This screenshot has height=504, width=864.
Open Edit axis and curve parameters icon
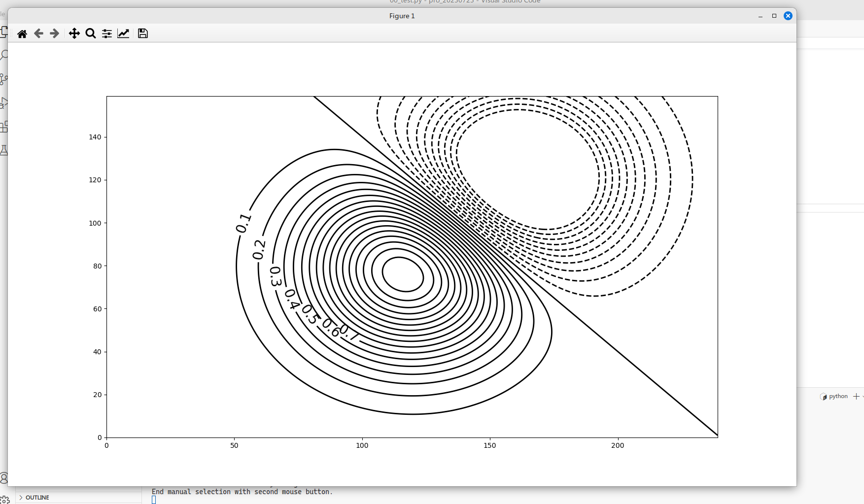(x=123, y=34)
